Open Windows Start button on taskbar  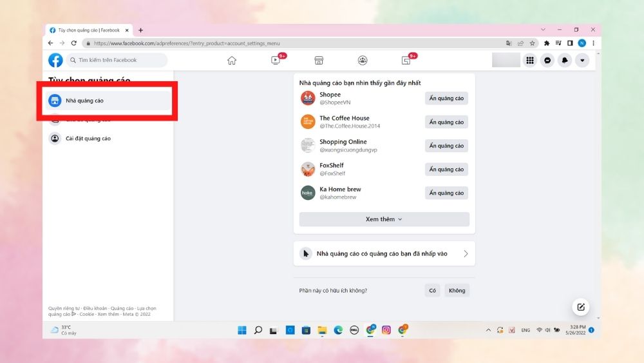click(x=242, y=330)
